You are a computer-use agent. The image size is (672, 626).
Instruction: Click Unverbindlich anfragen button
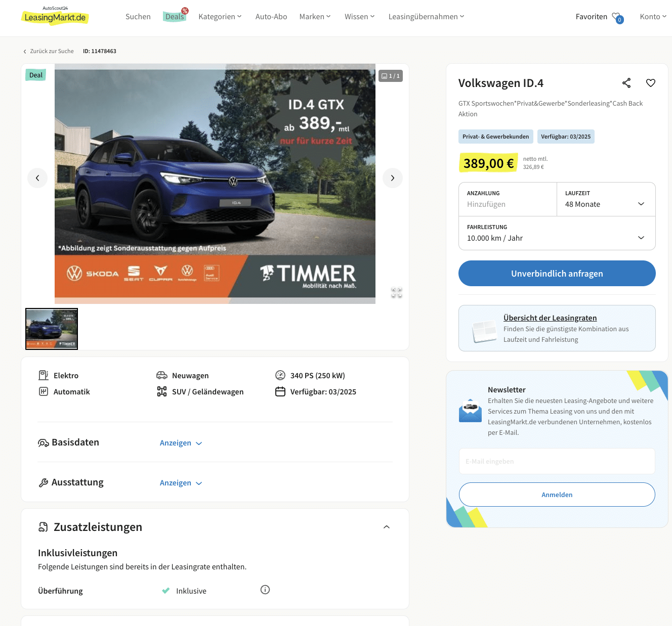tap(557, 274)
